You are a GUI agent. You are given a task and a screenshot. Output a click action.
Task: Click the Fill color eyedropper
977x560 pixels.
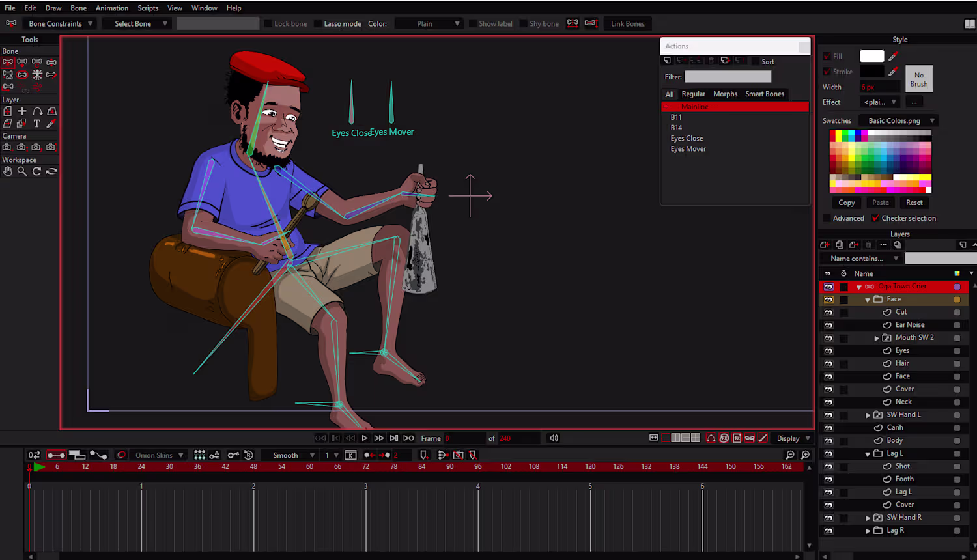click(x=893, y=56)
